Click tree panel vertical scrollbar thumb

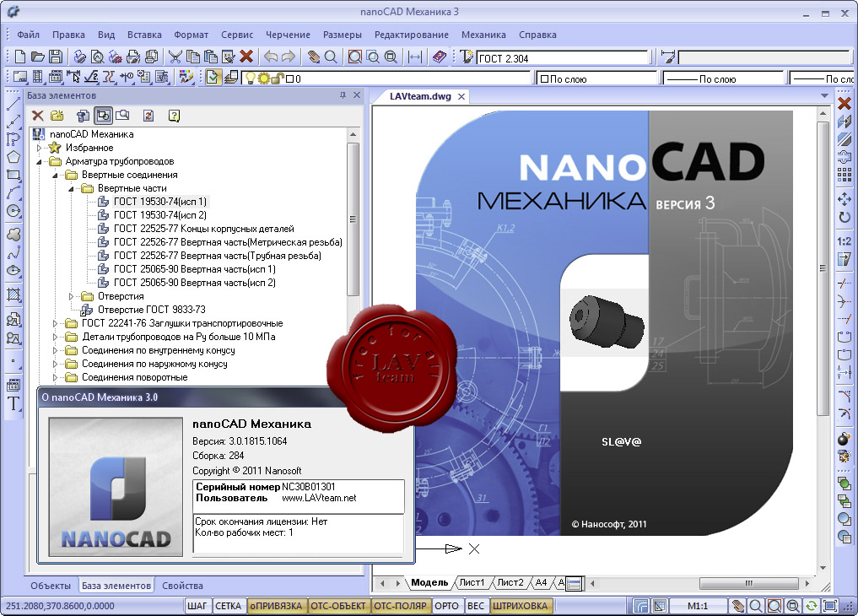click(353, 219)
